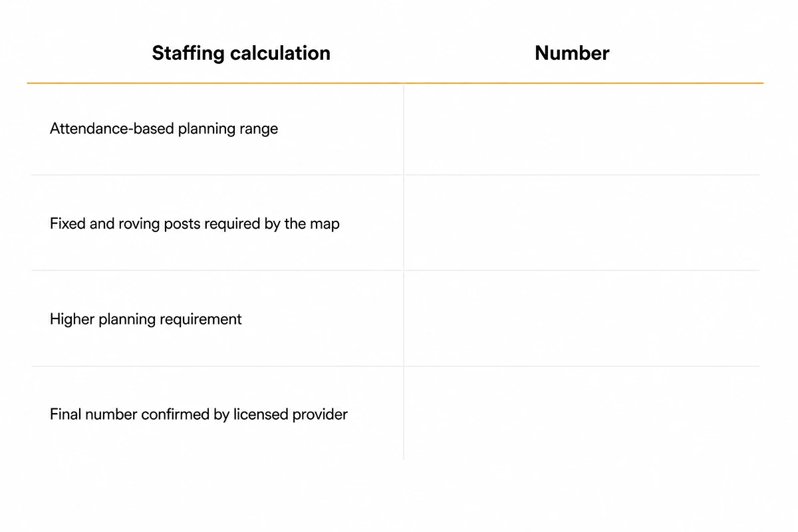Click the orange divider line under the headers
Screen dimensions: 798x532
click(x=395, y=83)
